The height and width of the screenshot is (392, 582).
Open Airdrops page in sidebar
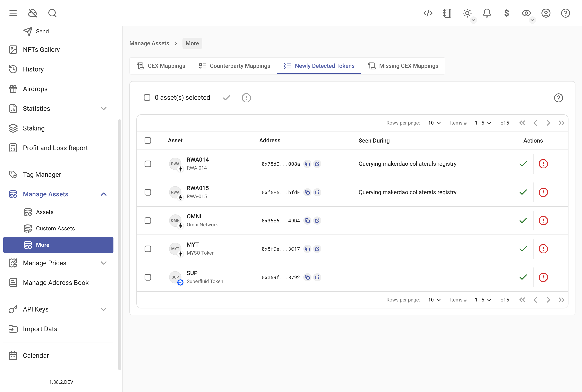click(x=58, y=89)
